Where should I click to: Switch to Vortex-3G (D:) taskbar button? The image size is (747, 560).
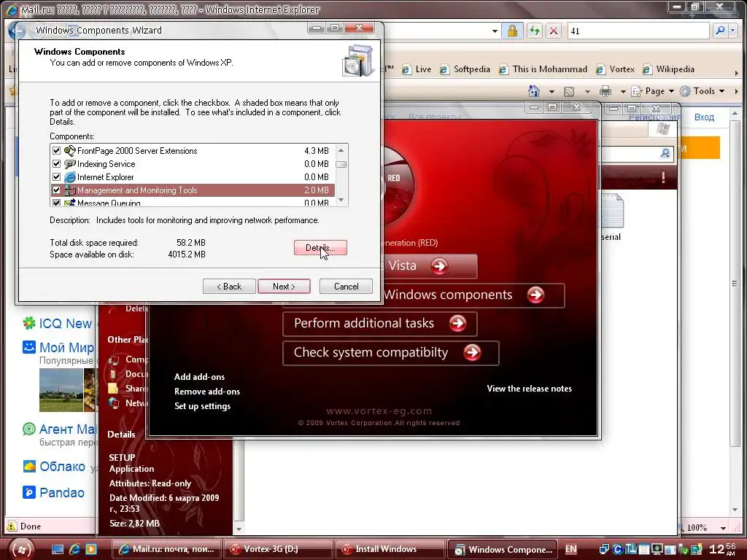(278, 549)
